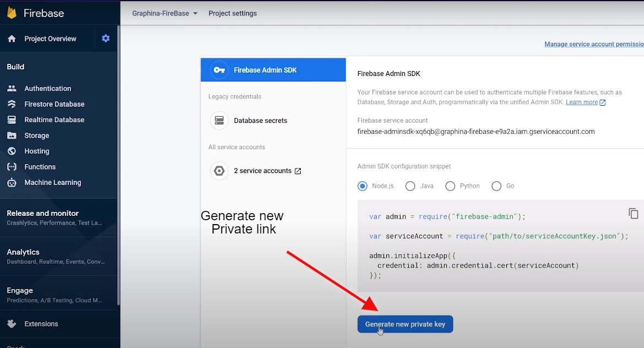The width and height of the screenshot is (644, 348).
Task: Click the Storage image icon
Action: [12, 135]
